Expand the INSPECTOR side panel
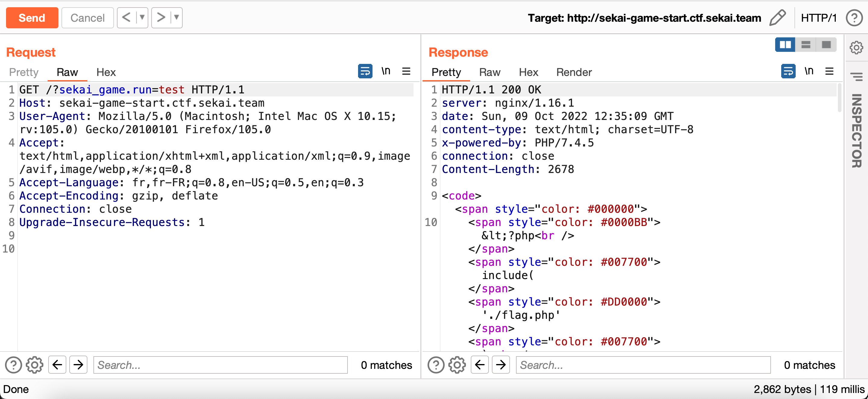 (857, 131)
